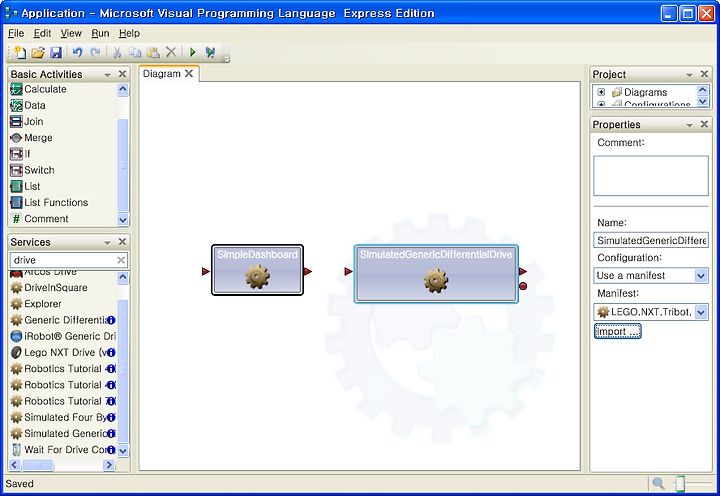Click the SimpleDashboard output connection pin

(x=308, y=271)
